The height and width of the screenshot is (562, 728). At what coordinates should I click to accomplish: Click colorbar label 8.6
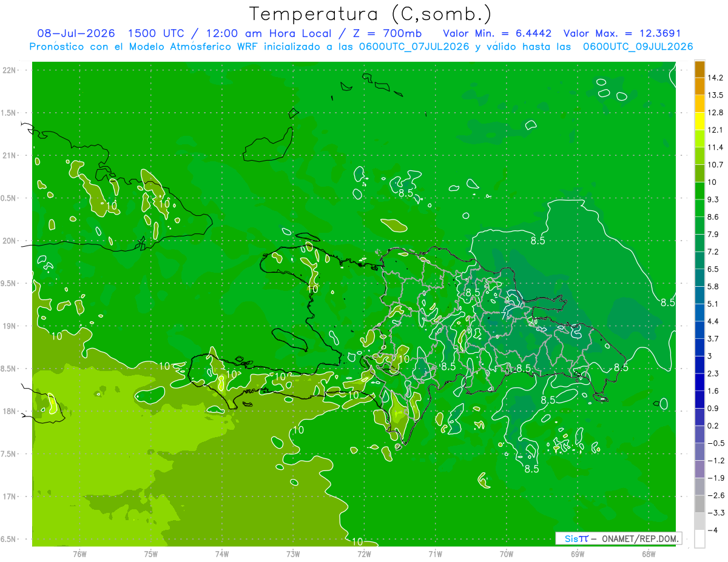coord(714,216)
